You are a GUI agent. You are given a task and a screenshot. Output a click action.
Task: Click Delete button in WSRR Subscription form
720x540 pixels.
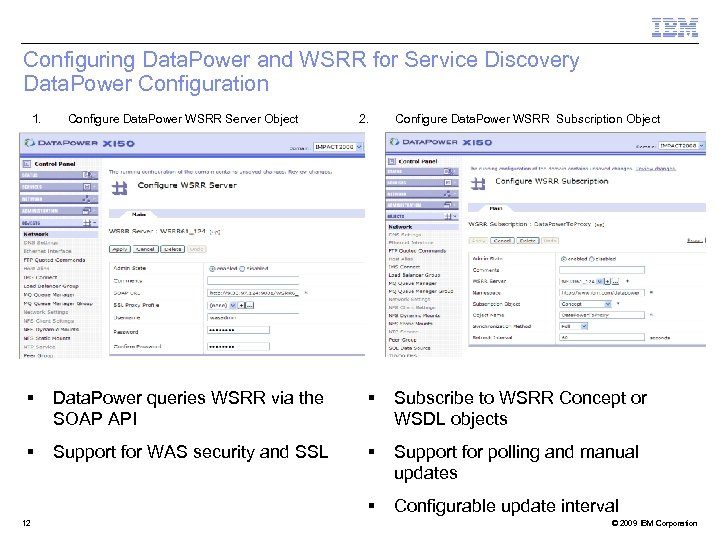(x=528, y=241)
